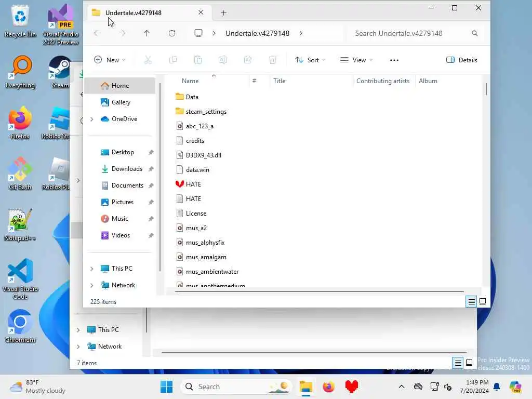Click the Share toolbar icon
The image size is (532, 399).
248,60
